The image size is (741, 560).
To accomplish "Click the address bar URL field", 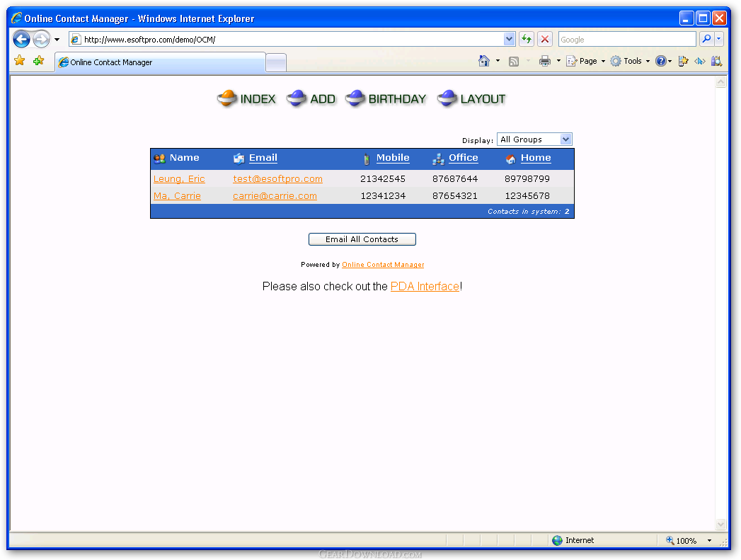I will click(x=287, y=40).
